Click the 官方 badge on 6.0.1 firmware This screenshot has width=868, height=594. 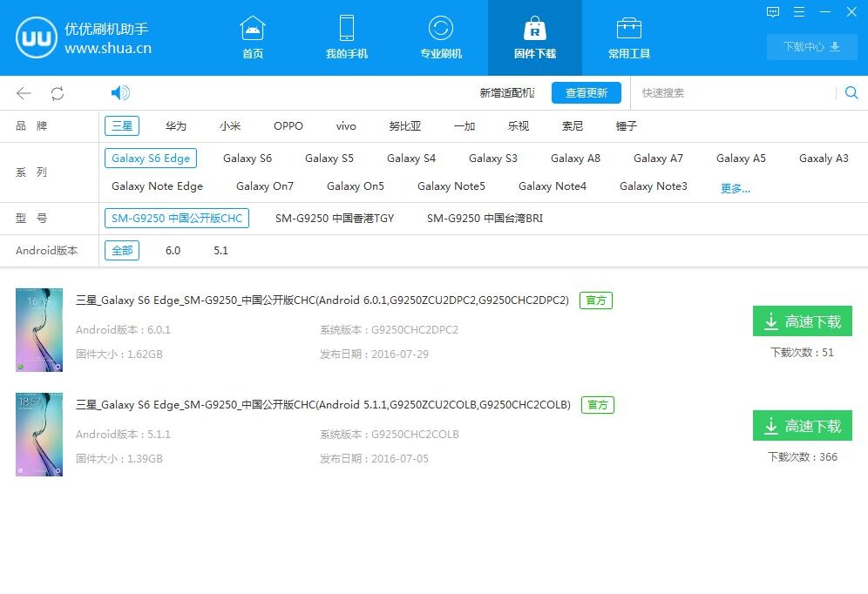(595, 300)
